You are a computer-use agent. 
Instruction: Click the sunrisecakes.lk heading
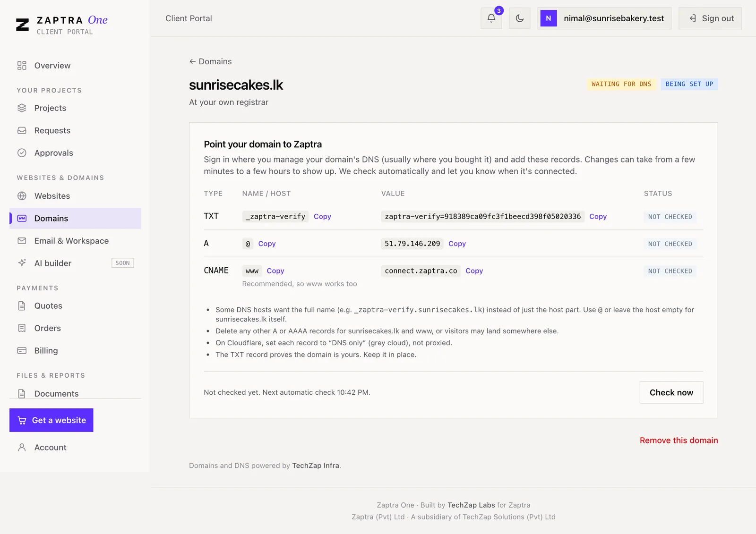pyautogui.click(x=236, y=85)
